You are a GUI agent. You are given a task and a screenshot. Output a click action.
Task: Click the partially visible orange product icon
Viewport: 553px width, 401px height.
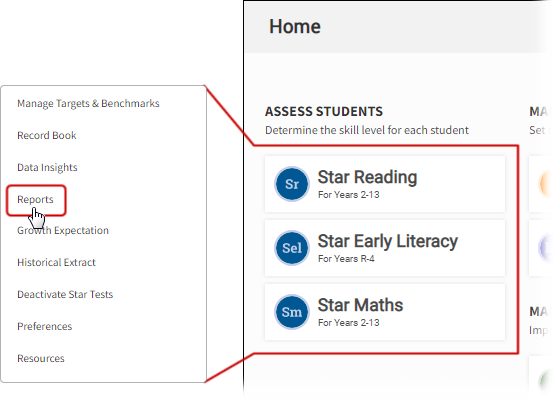point(546,184)
